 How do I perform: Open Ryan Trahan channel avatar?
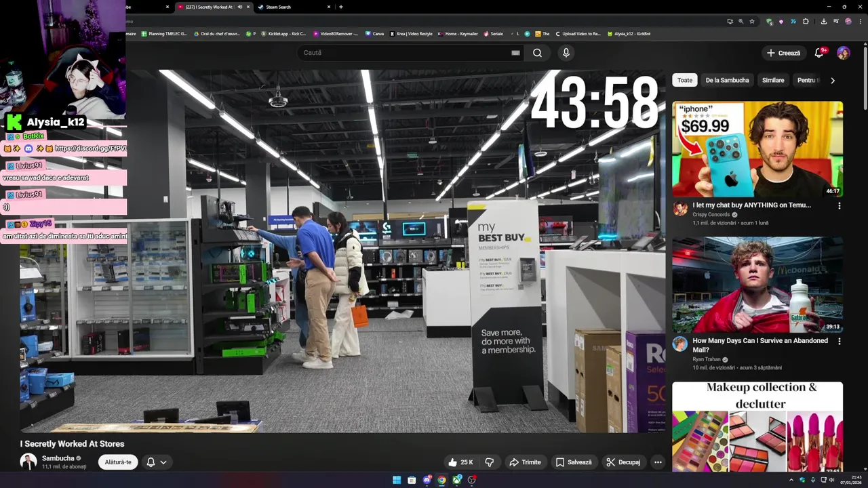[x=680, y=344]
